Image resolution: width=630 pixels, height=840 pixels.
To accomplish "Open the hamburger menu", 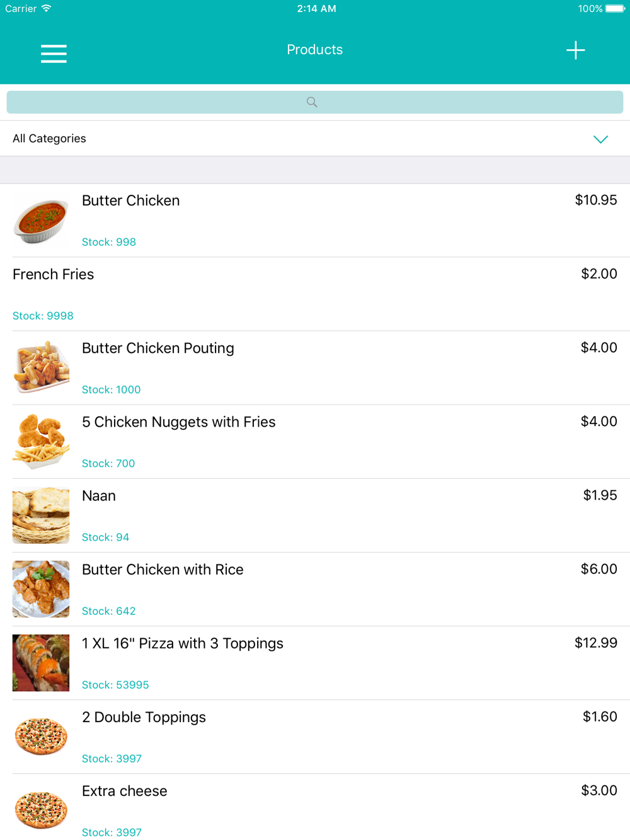I will pyautogui.click(x=54, y=53).
